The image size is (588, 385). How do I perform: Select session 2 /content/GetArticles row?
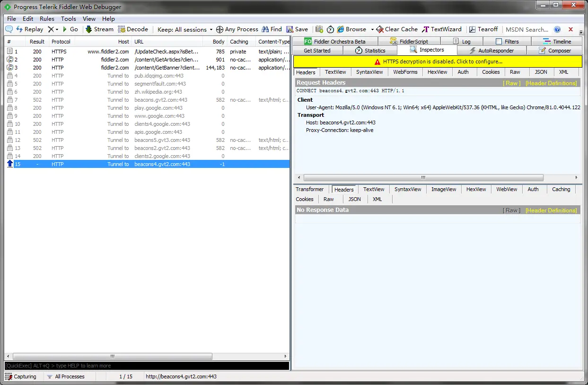(147, 60)
